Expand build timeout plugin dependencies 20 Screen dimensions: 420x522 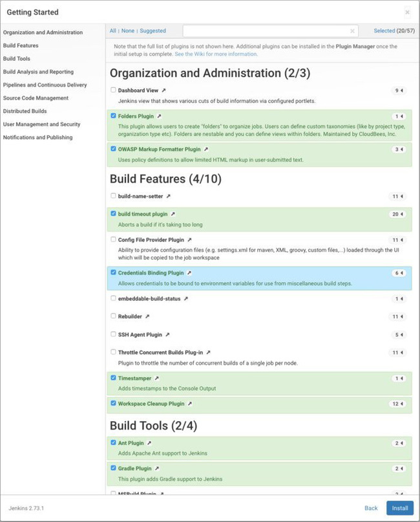(x=397, y=214)
